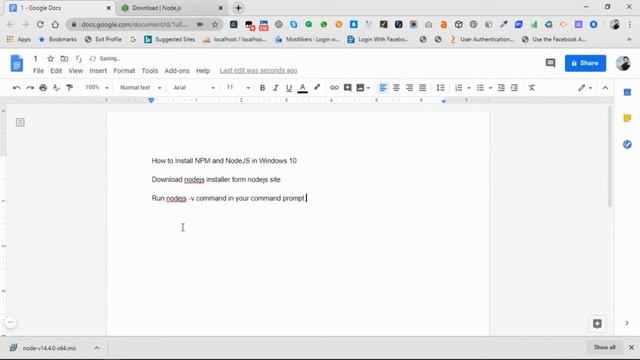
Task: Add a comment with toolbar icon
Action: [347, 88]
